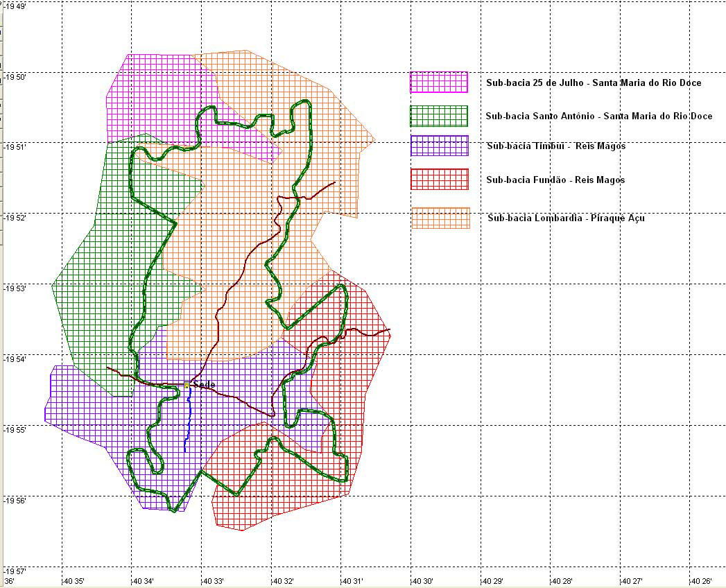Select the 'Sub-bacia Santo Antônio' legend label
726x588 pixels.
(x=598, y=116)
